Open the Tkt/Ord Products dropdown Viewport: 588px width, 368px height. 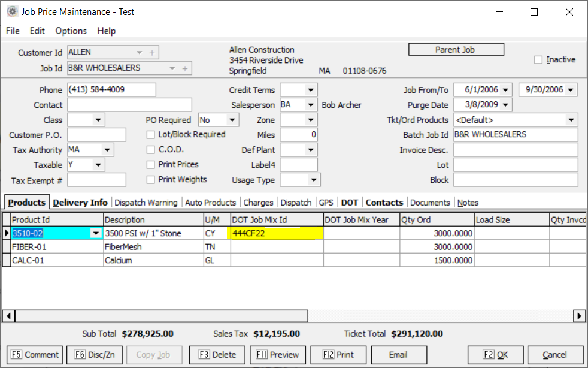click(x=571, y=120)
